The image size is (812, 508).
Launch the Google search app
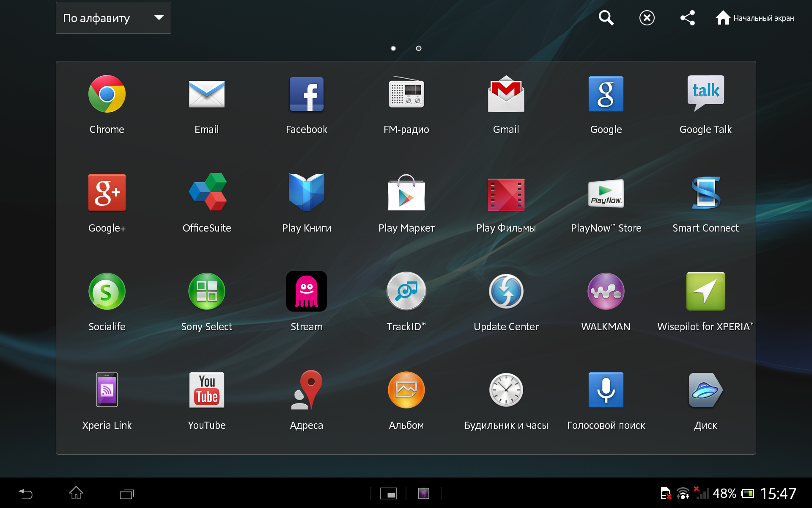606,94
